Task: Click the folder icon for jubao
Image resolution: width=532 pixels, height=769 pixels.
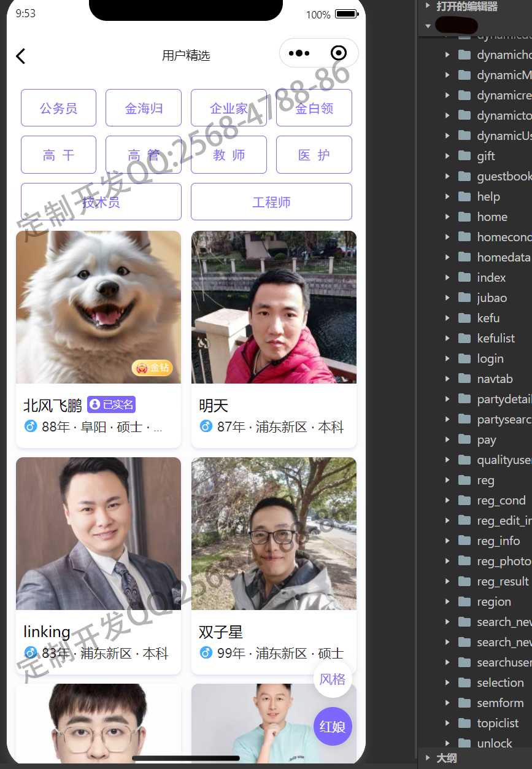Action: tap(465, 298)
